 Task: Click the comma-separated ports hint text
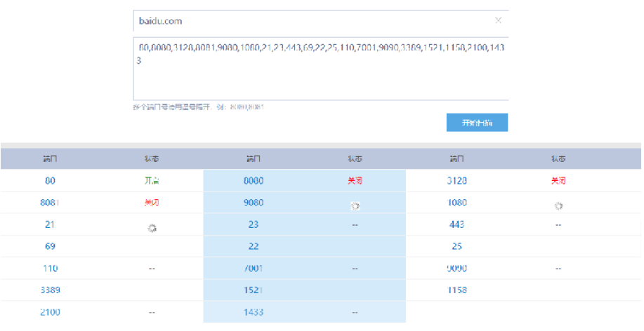pyautogui.click(x=198, y=107)
